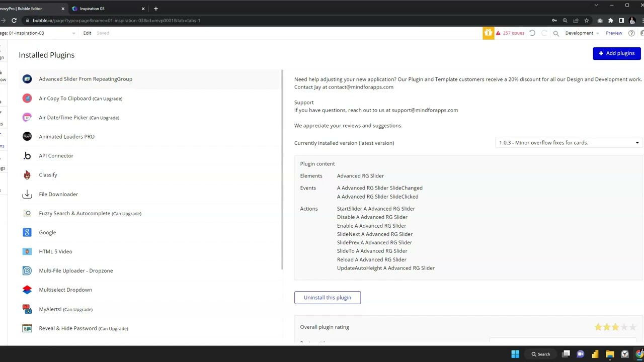Click the API Connector plugin icon
Viewport: 644px width, 362px height.
(x=27, y=156)
